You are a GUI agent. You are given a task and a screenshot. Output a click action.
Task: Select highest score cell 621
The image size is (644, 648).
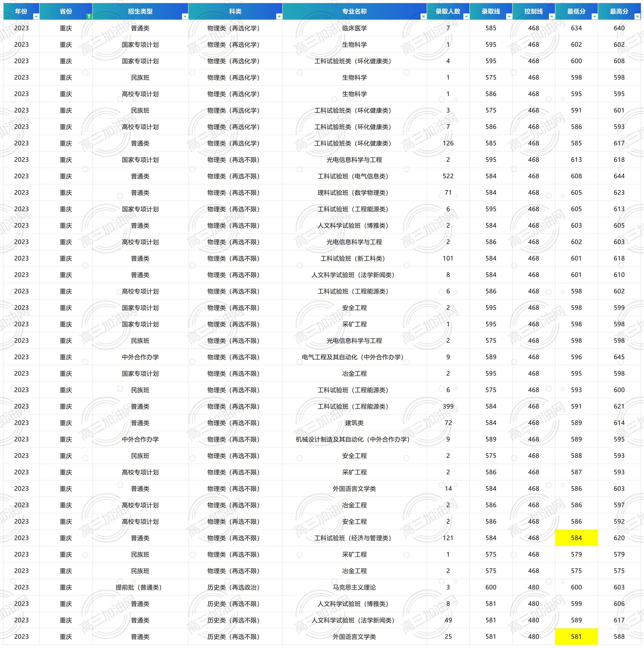(619, 406)
